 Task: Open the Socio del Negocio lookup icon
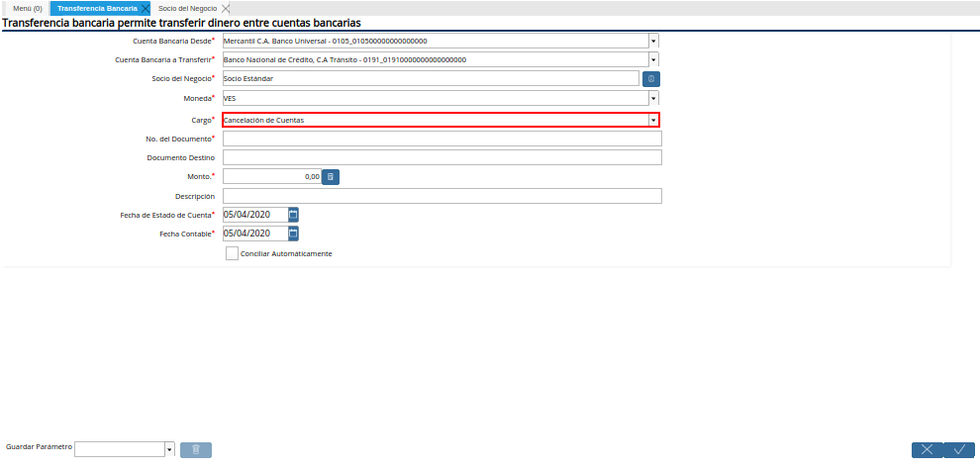pos(651,79)
